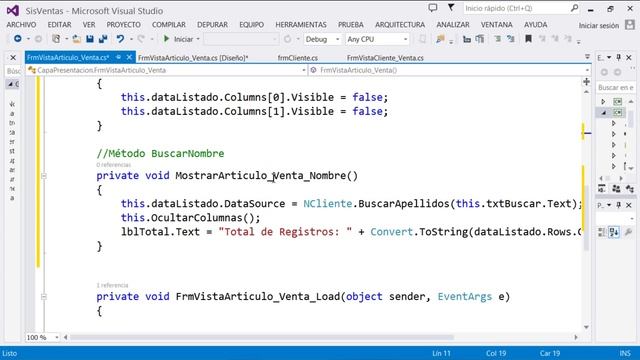The width and height of the screenshot is (640, 360).
Task: Click the Navigate Backward toolbar arrow
Action: coord(18,39)
